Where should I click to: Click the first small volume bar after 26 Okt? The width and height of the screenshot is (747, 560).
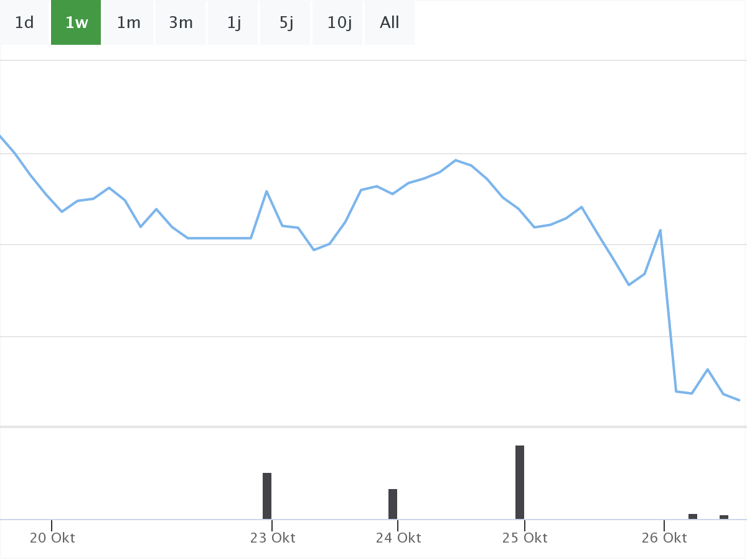click(x=693, y=516)
